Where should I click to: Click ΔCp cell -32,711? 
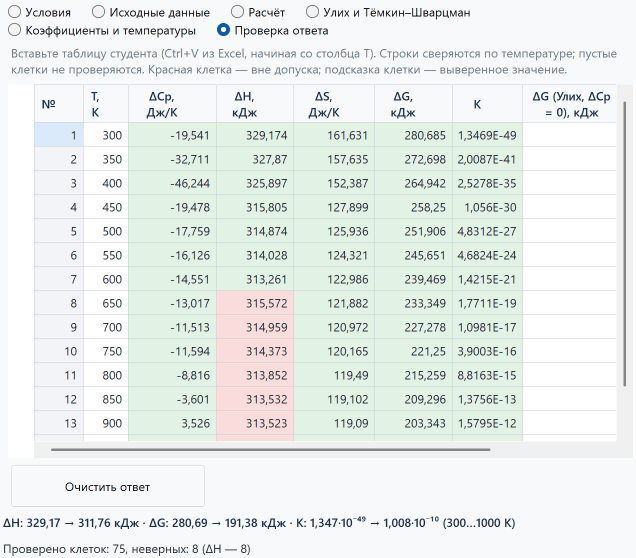click(x=172, y=159)
